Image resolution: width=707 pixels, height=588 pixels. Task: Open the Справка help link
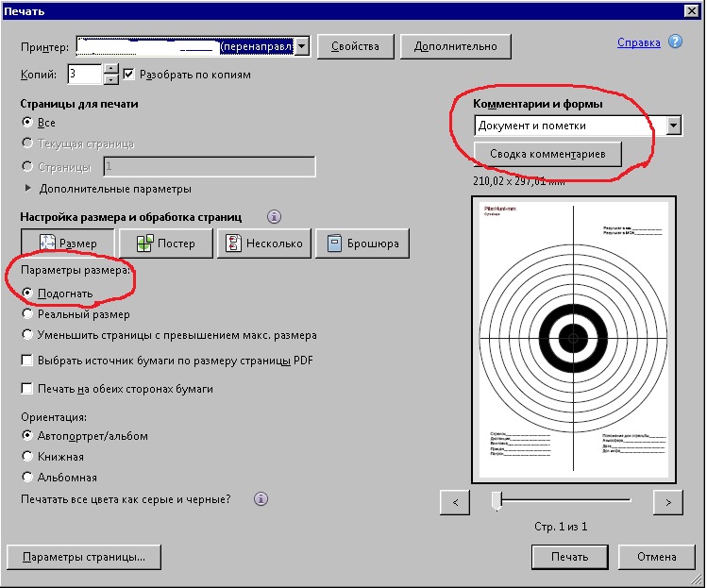(638, 42)
